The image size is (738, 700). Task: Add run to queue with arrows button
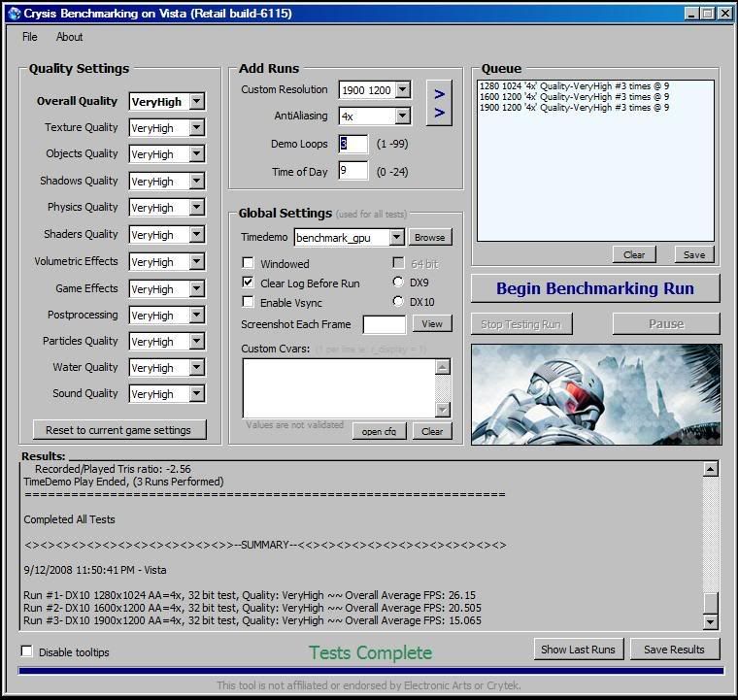coord(439,103)
